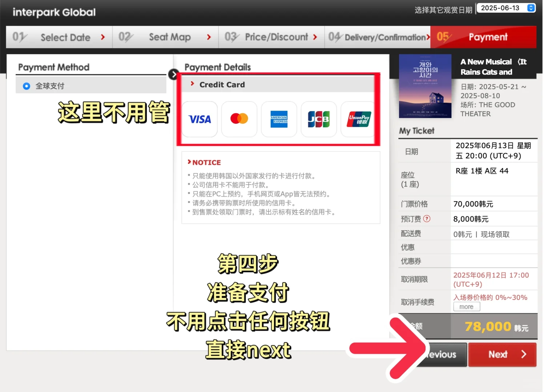Click the musical poster thumbnail
The width and height of the screenshot is (544, 392).
[425, 86]
